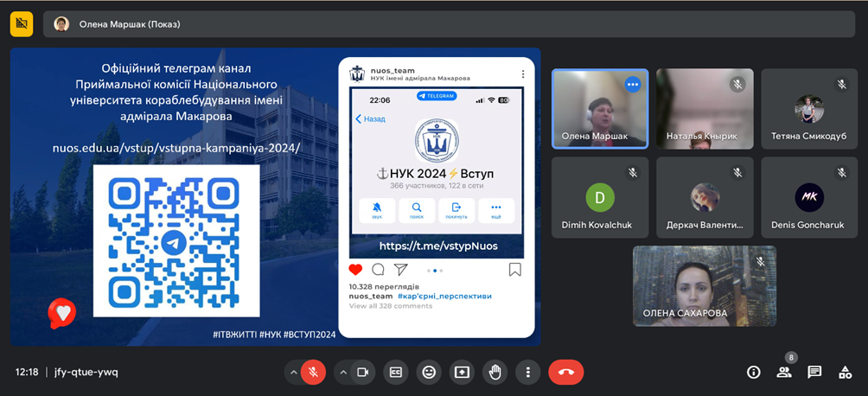Click the meeting code jfy-qtue-ywq
The height and width of the screenshot is (396, 868).
pyautogui.click(x=86, y=372)
